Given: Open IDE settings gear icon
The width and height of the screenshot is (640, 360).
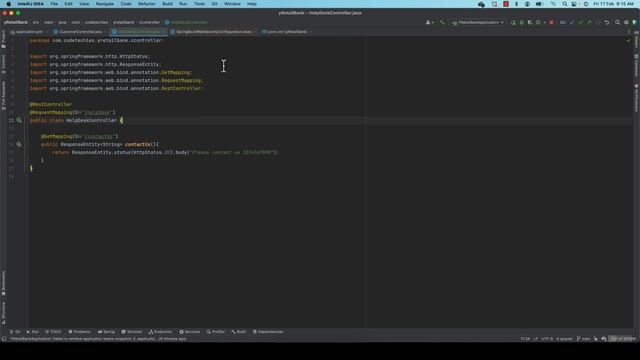Looking at the screenshot, I should [x=626, y=22].
